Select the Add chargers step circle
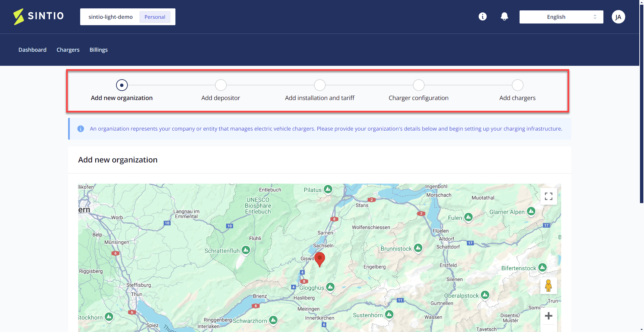The image size is (644, 332). click(x=518, y=85)
